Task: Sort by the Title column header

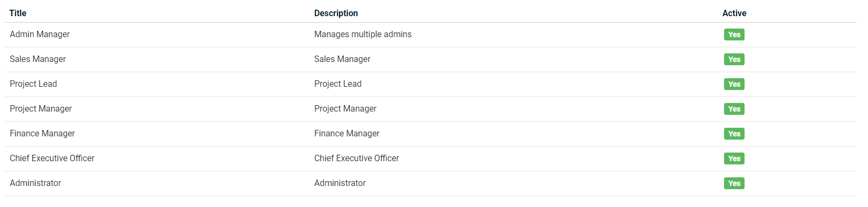Action: click(x=18, y=13)
